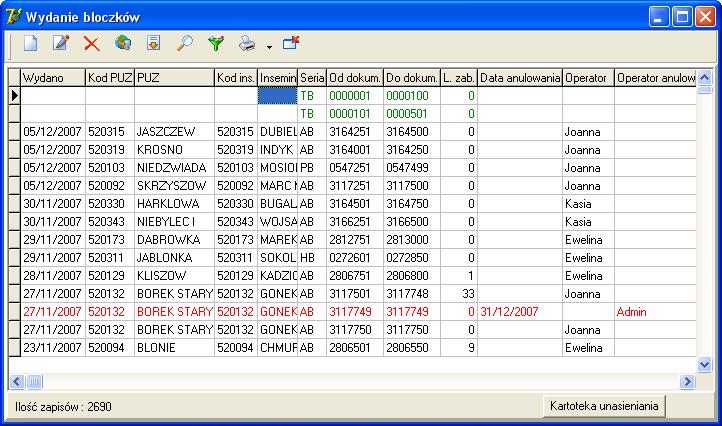Expand the printer dropdown arrow
Viewport: 722px width, 426px height.
(x=269, y=47)
